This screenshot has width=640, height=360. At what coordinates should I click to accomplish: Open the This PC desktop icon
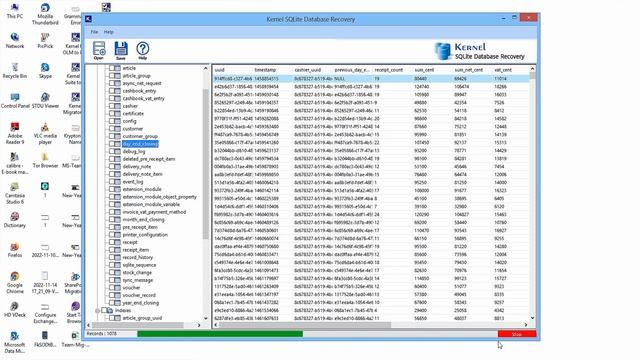coord(15,11)
